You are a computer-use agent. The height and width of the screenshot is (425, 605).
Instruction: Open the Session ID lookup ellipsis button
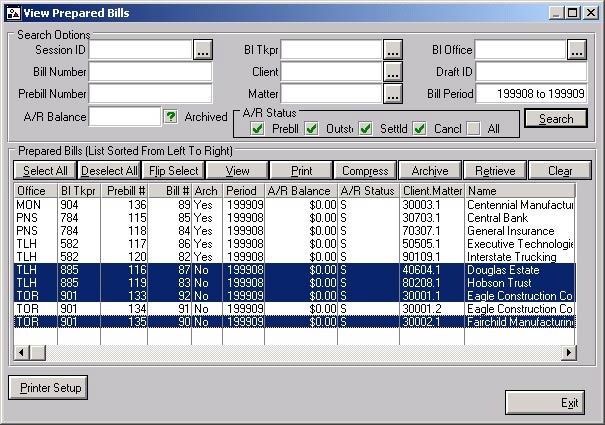pyautogui.click(x=203, y=50)
